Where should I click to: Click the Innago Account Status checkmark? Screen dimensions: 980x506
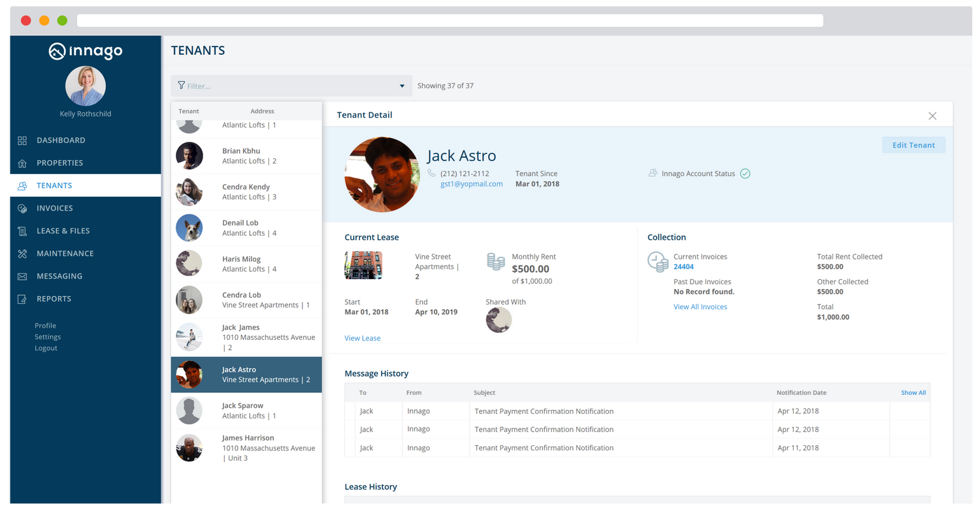coord(745,174)
